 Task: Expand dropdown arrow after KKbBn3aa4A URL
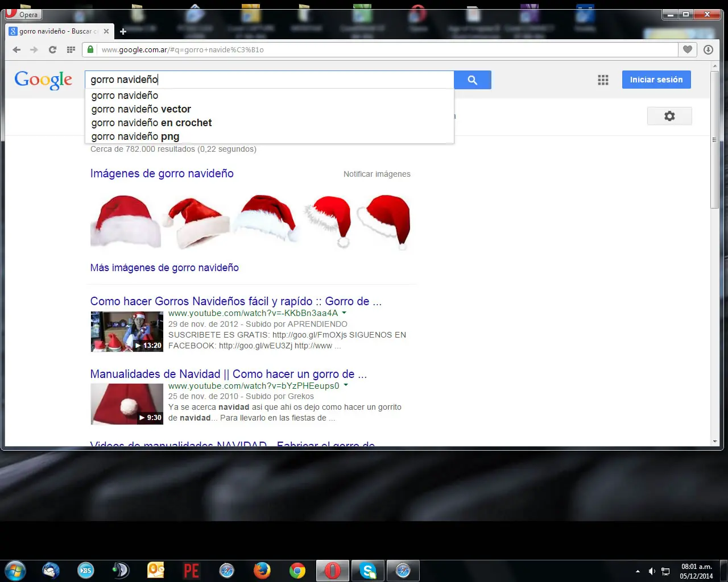[x=344, y=313]
